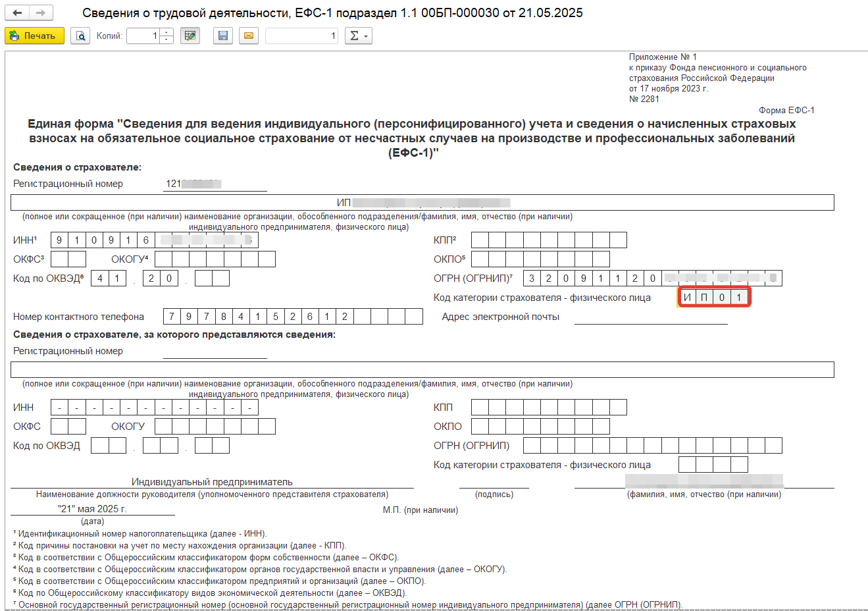The height and width of the screenshot is (611, 868).
Task: Increase copies count with up arrow
Action: click(166, 32)
